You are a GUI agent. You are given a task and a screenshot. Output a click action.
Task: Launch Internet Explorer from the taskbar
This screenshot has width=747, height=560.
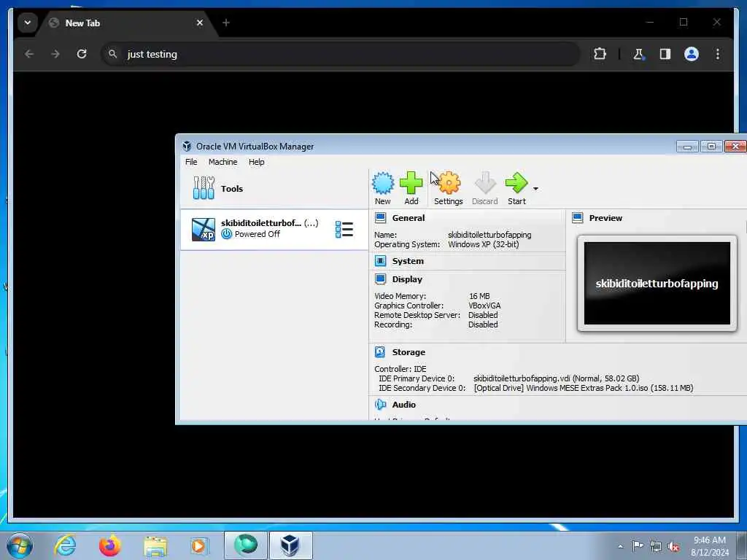click(x=65, y=545)
